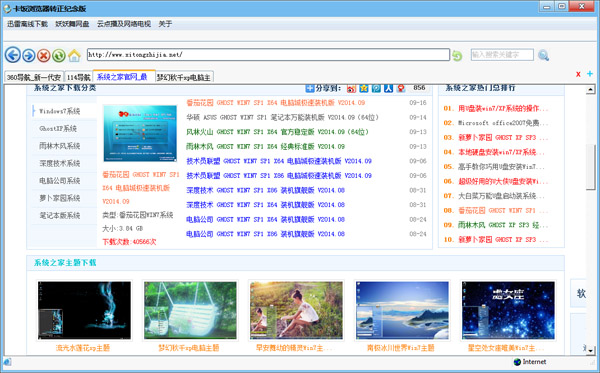600x373 pixels.
Task: Refresh page using green circular arrows icon
Action: pos(59,55)
